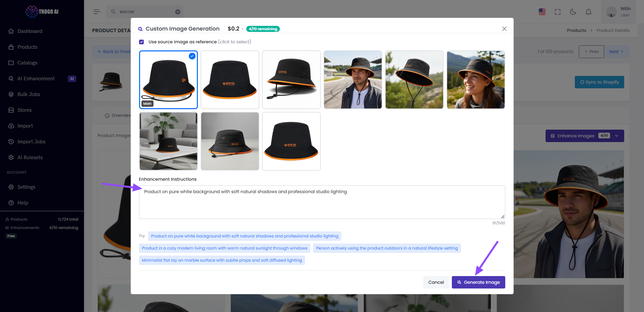Click the Generate Image button
644x312 pixels.
coord(478,282)
